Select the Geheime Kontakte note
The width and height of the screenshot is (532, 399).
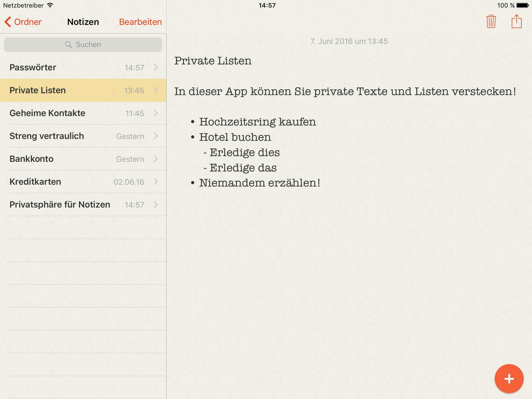47,113
